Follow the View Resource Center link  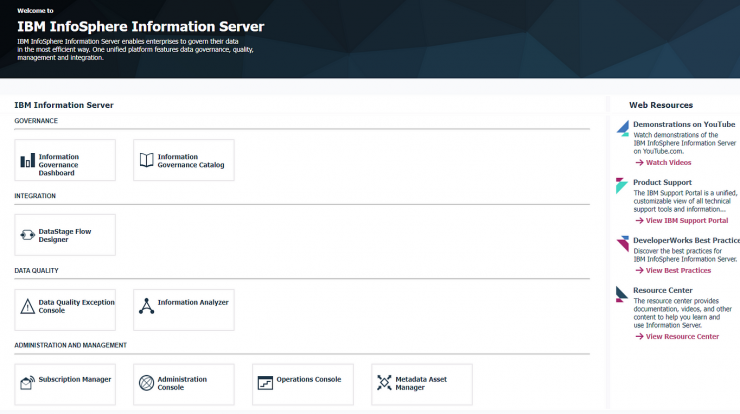682,337
